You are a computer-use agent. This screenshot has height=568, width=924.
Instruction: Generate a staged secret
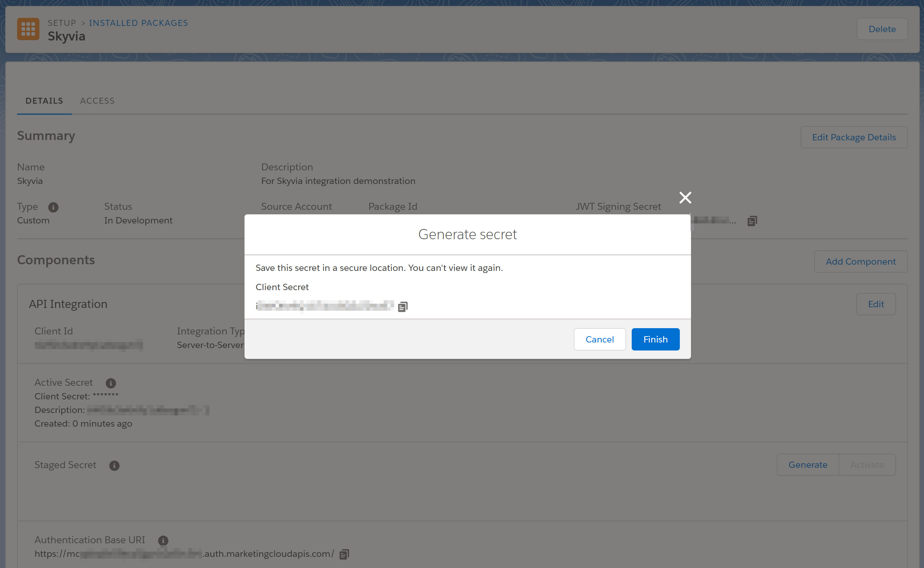(807, 465)
